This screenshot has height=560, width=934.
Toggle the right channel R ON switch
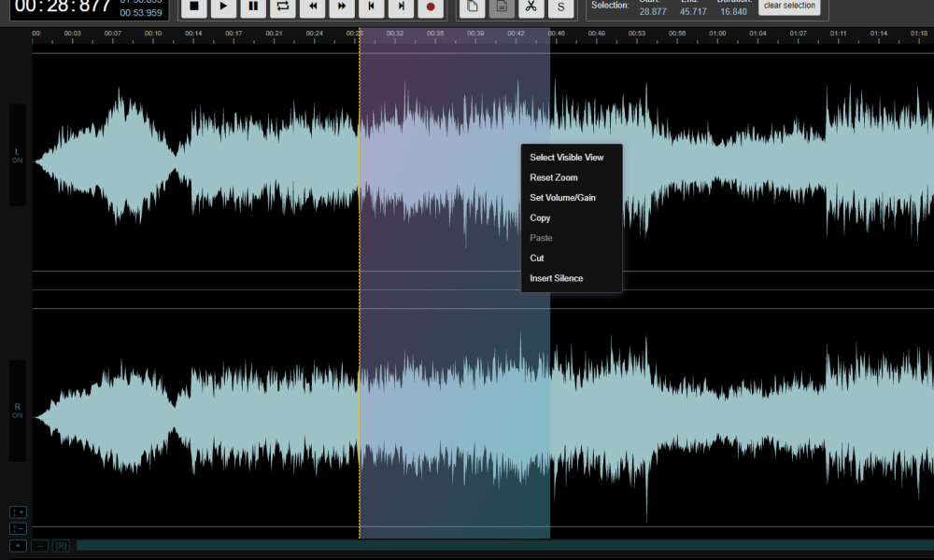[x=17, y=411]
